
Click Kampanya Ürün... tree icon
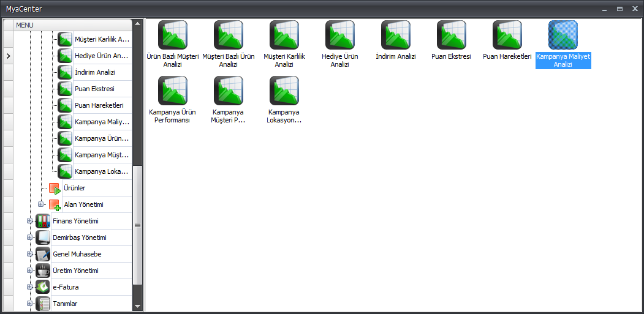point(65,138)
